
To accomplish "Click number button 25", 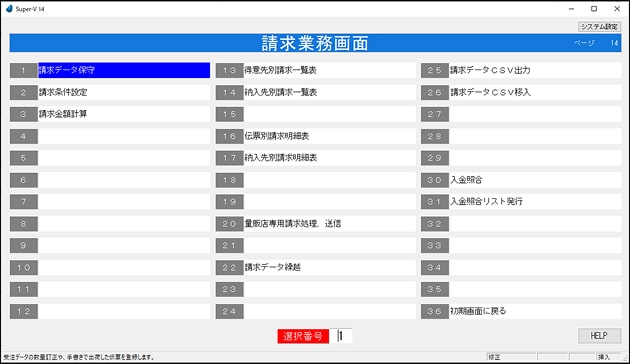I will pos(435,70).
